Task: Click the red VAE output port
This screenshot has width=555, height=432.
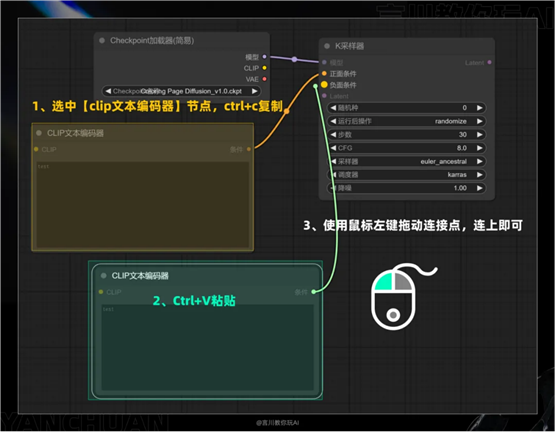Action: (x=264, y=79)
